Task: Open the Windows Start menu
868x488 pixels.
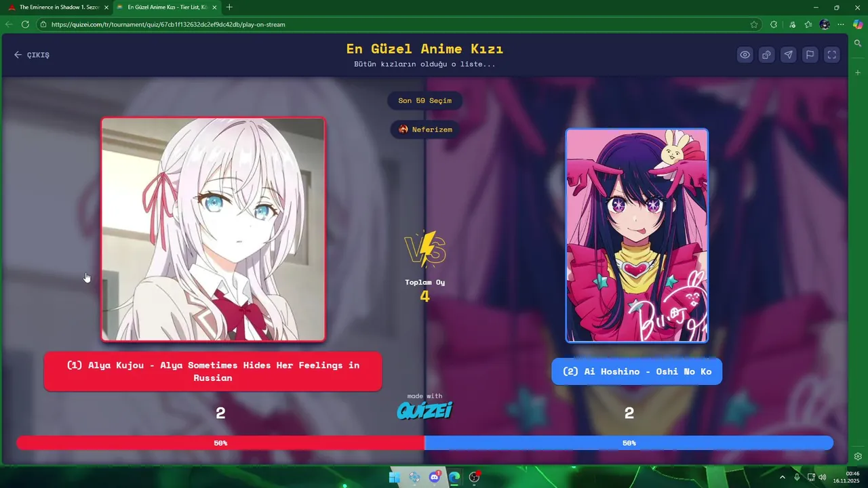Action: tap(394, 477)
